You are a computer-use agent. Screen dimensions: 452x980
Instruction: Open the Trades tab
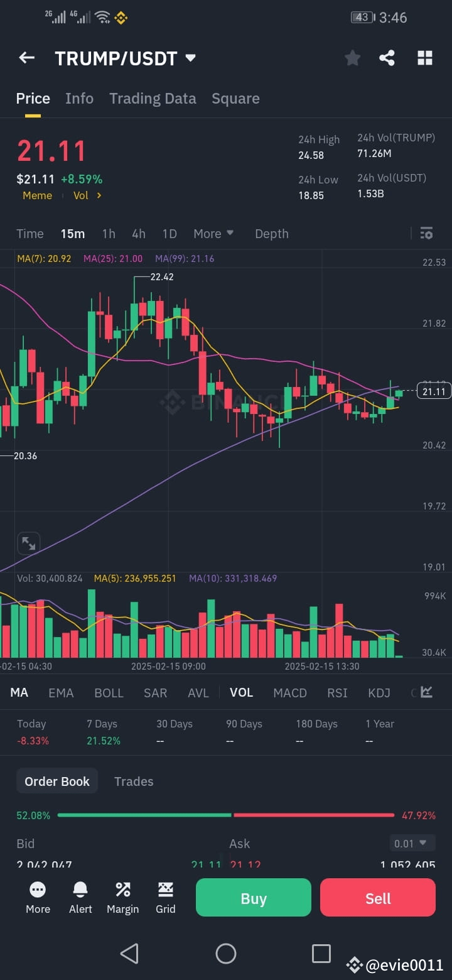(x=134, y=781)
